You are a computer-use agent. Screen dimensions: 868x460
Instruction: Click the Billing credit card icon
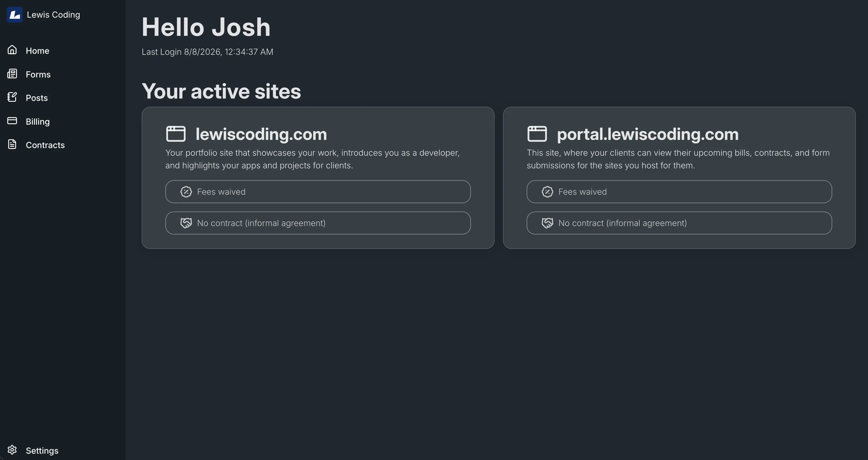click(x=12, y=121)
